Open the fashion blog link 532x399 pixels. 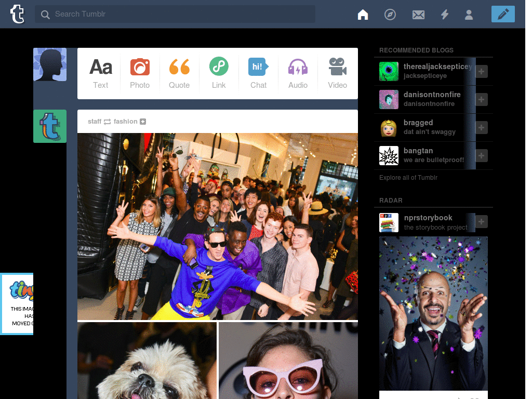click(x=126, y=122)
